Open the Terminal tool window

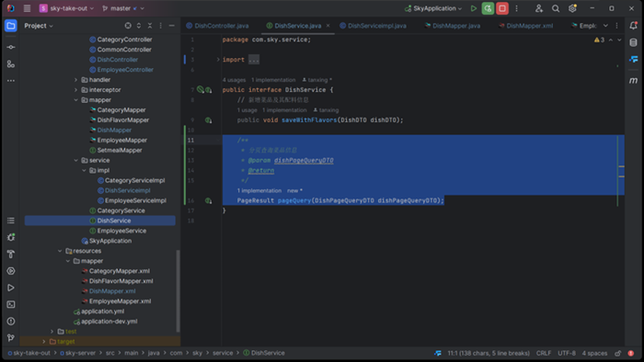[x=11, y=305]
